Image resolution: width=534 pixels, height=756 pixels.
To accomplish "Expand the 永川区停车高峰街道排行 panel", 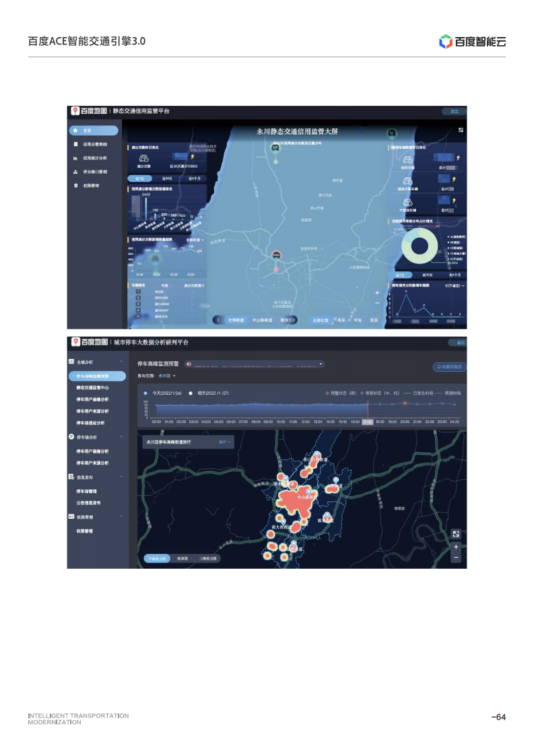I will 225,443.
